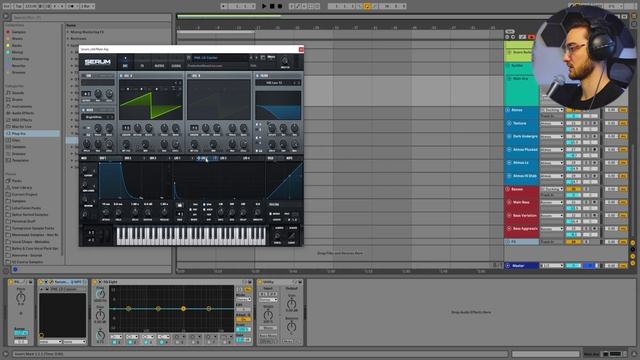Image resolution: width=640 pixels, height=360 pixels.
Task: Toggle the yellow arrangement loop switch
Action: (x=367, y=6)
